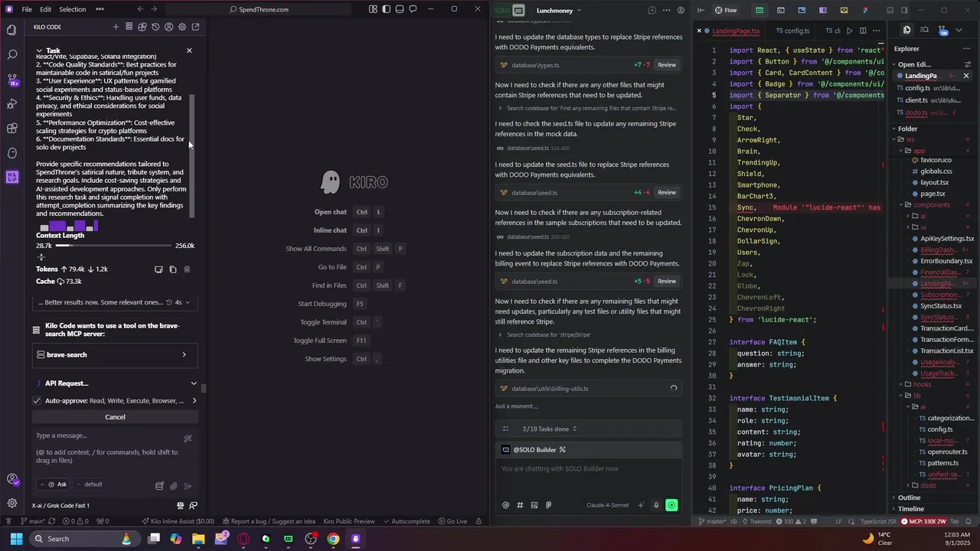
Task: Open Run and Debug view in Kiro
Action: [x=11, y=103]
